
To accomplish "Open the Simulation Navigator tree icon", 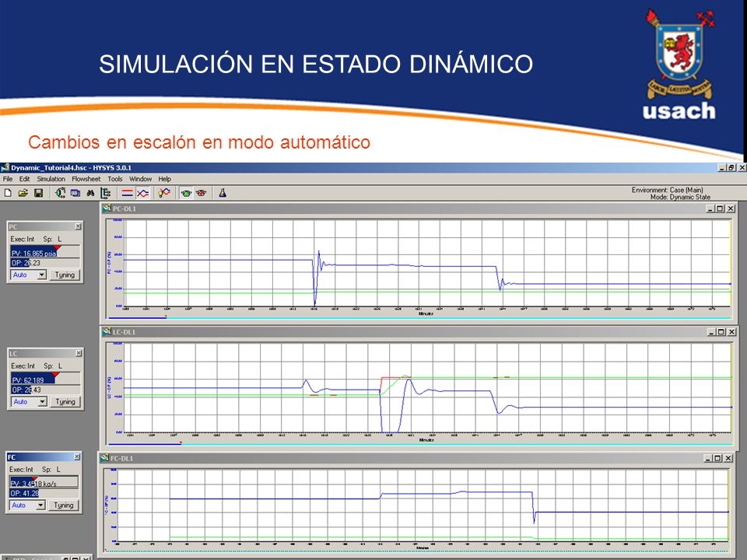I will click(x=106, y=193).
